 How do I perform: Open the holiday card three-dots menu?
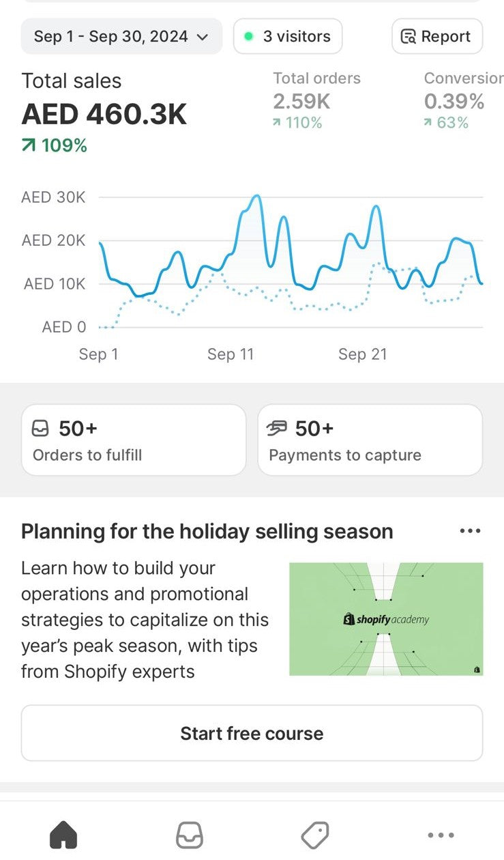click(x=470, y=531)
